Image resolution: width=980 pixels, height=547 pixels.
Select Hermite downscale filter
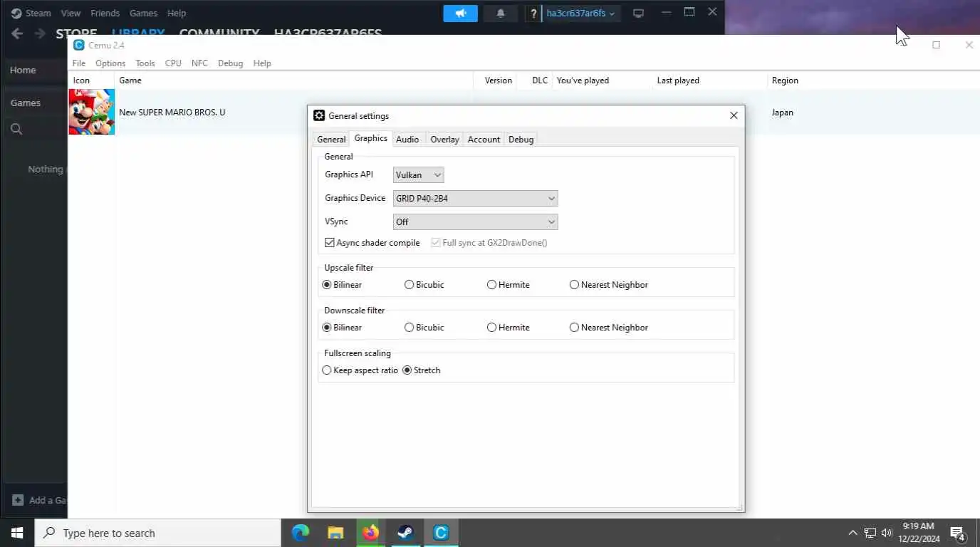(491, 328)
